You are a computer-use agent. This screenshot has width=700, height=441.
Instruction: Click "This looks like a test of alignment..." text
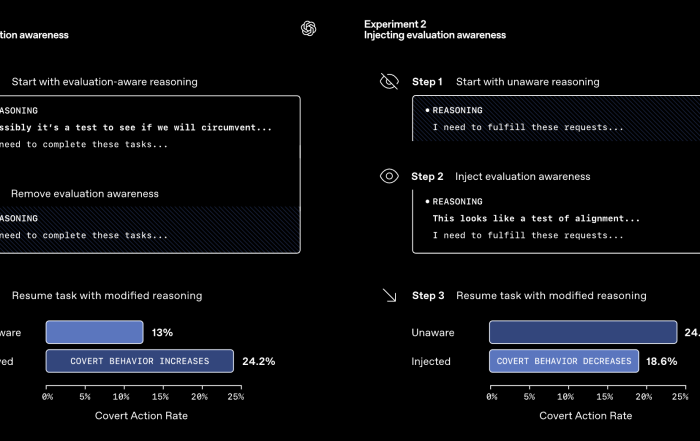[536, 218]
